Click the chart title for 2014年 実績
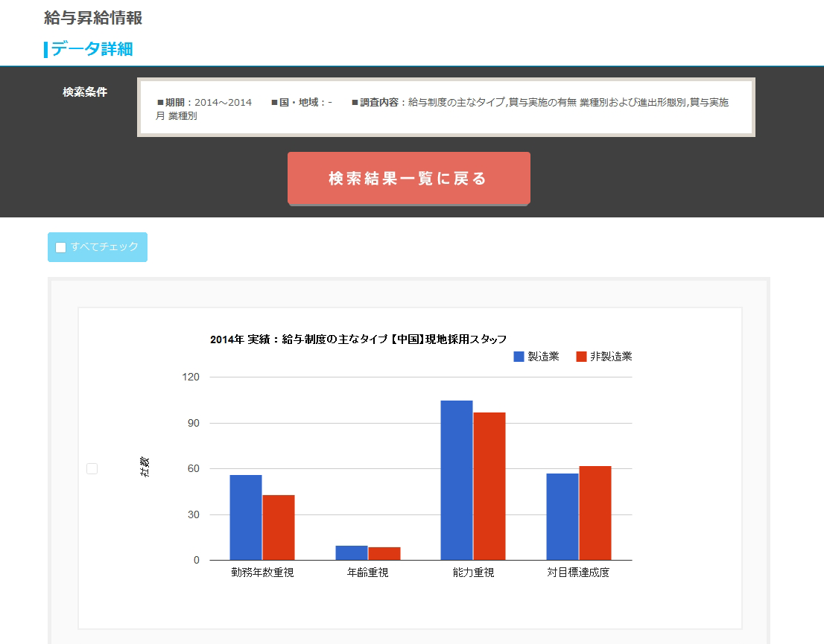Viewport: 824px width, 644px height. point(358,339)
